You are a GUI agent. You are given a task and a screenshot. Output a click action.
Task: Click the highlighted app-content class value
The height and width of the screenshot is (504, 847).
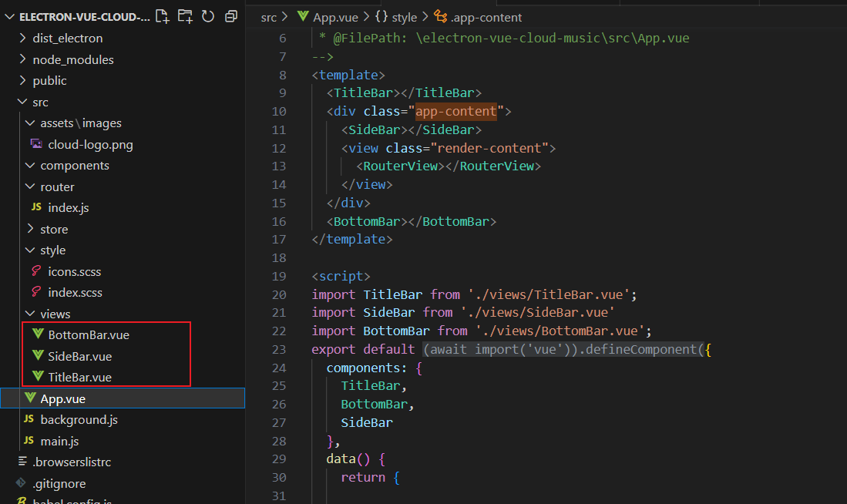coord(456,111)
